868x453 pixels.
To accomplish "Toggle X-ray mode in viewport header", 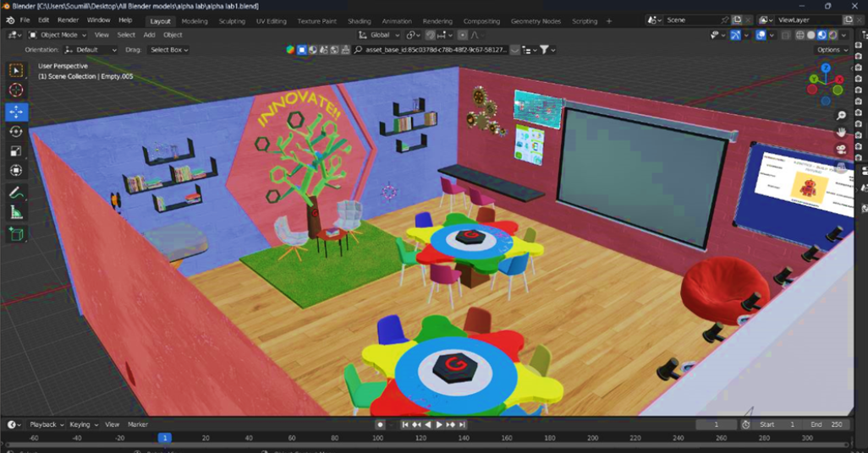I will tap(786, 35).
